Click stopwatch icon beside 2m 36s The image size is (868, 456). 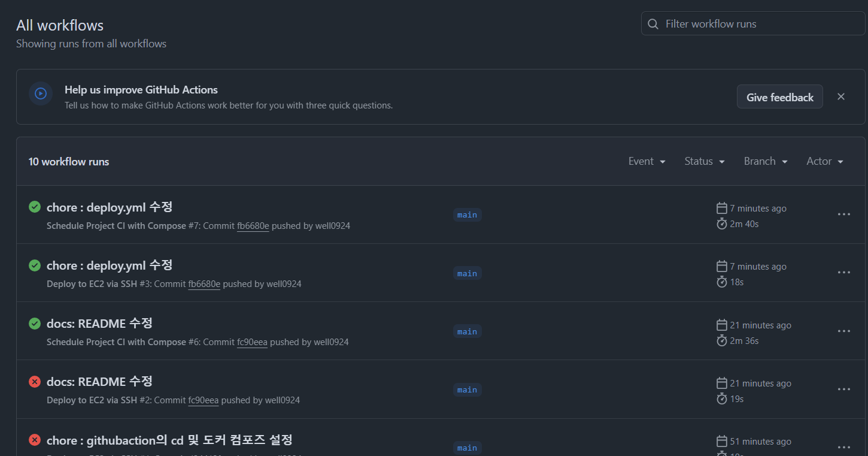click(722, 340)
